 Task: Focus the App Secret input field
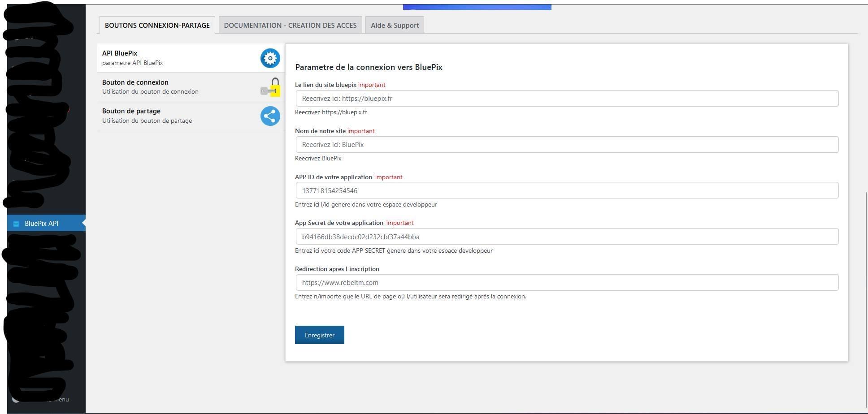(567, 237)
